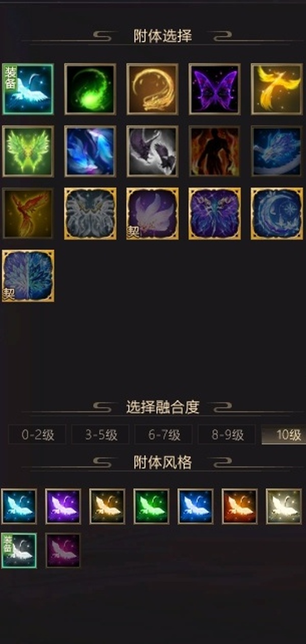Select the nine-tailed fox icon marked 契
Viewport: 306px width, 644px height.
[x=152, y=213]
